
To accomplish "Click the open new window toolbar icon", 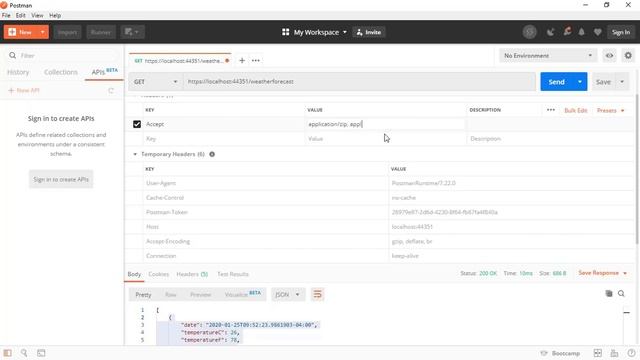I will (x=132, y=32).
